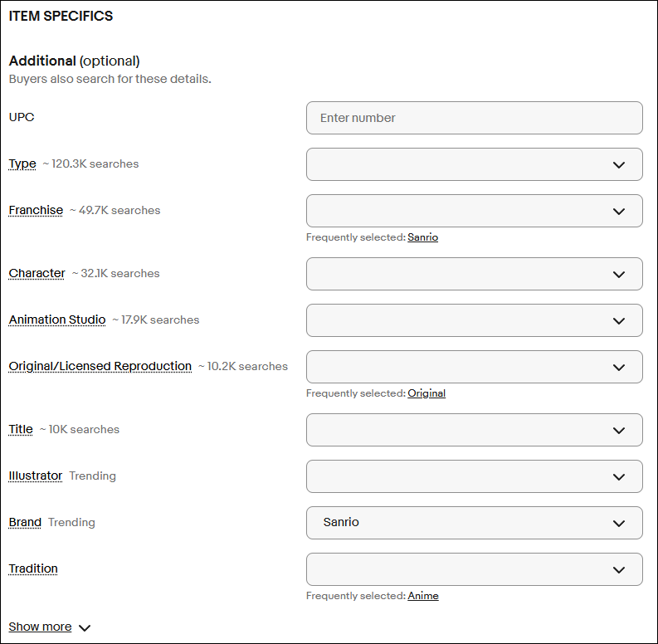Expand the Tradition dropdown
Screen dimensions: 658x644
[474, 569]
